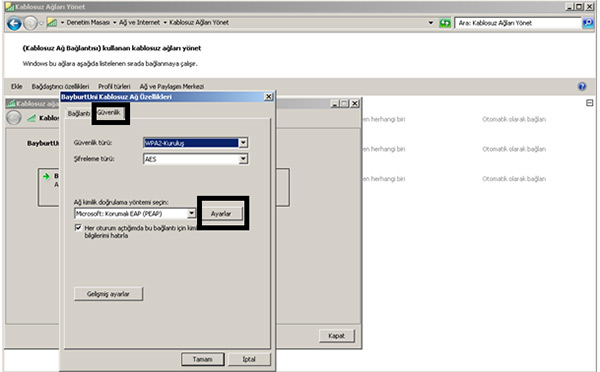Click Bağdaştırıcı özellikleri in the toolbar
Screen dimensions: 600x372
coord(60,86)
